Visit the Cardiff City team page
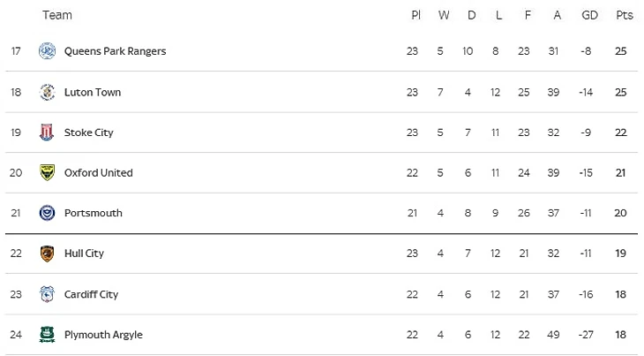This screenshot has width=644, height=356. (x=91, y=294)
